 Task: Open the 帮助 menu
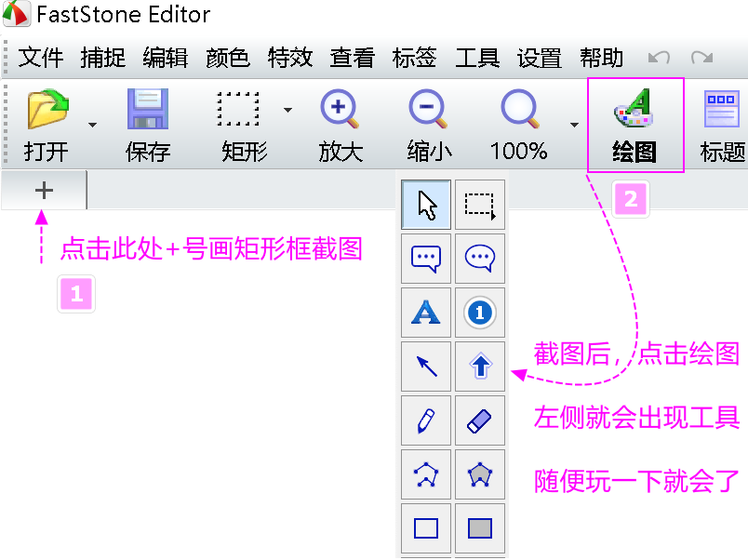point(602,59)
